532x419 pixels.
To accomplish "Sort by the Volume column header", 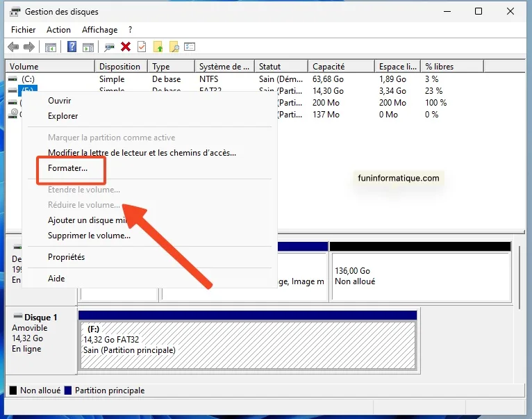I will click(x=50, y=67).
